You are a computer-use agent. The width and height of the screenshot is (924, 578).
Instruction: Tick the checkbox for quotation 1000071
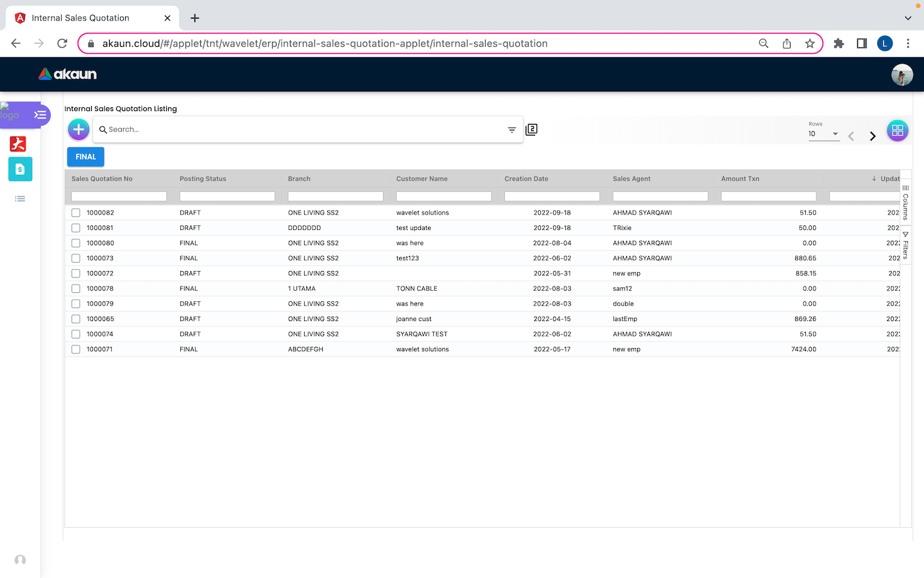point(76,349)
